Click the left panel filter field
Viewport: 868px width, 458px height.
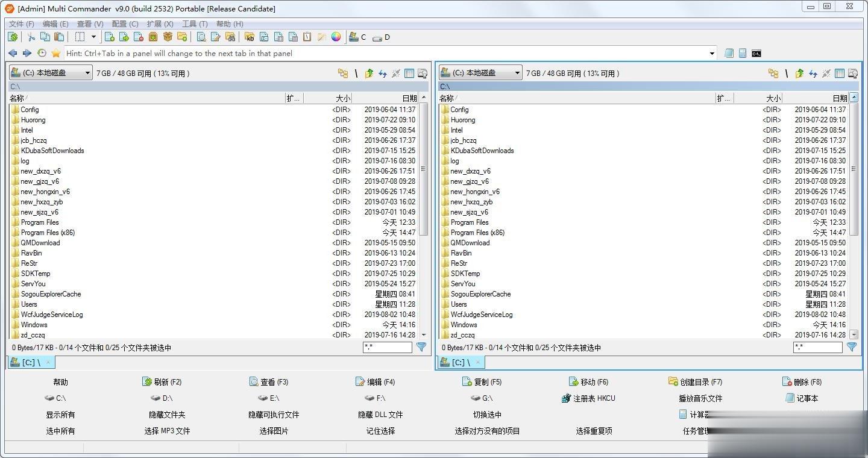(388, 347)
